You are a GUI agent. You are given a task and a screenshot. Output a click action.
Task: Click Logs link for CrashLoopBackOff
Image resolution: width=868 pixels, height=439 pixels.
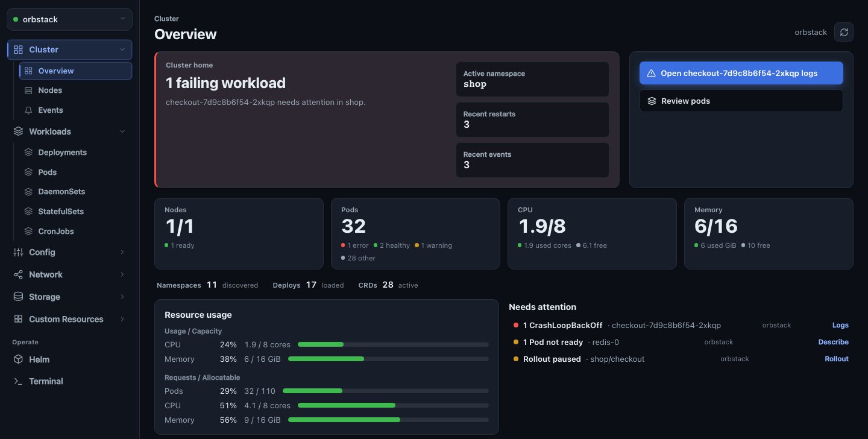[x=840, y=325]
